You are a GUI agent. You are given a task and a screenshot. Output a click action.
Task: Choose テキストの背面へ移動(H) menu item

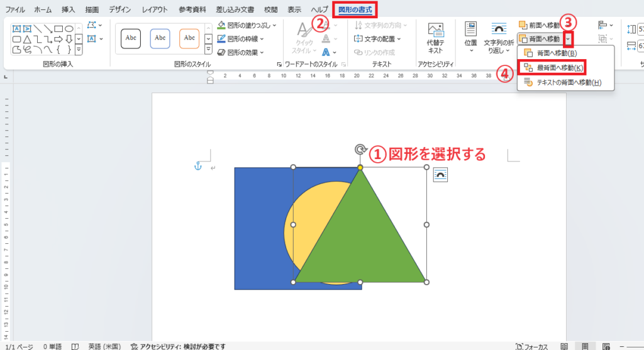point(565,82)
